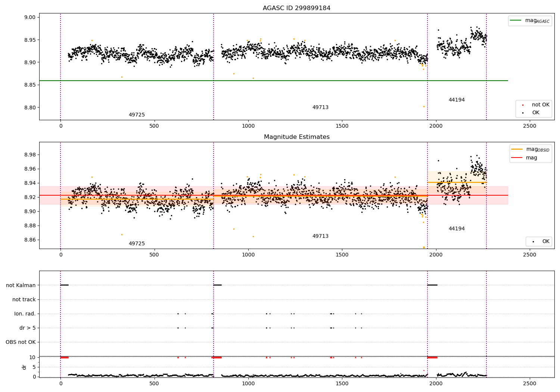Click obsid label 49725 in the top plot
Viewport: 560px width, 392px height.
137,115
